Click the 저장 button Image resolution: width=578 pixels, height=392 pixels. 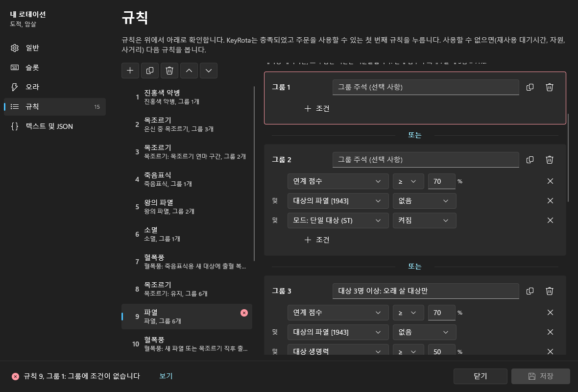pos(540,376)
